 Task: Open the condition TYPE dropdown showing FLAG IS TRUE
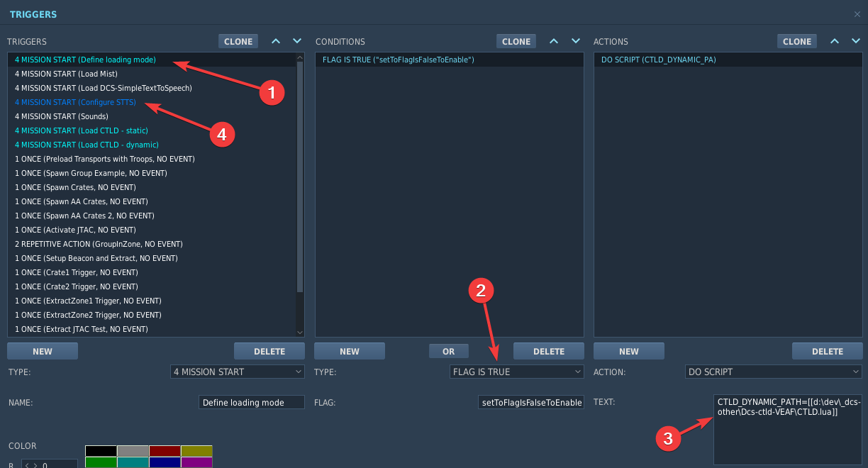pos(516,372)
